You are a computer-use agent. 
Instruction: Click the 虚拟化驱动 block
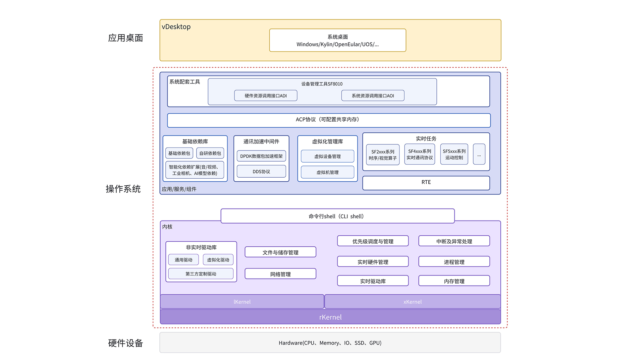coord(218,260)
